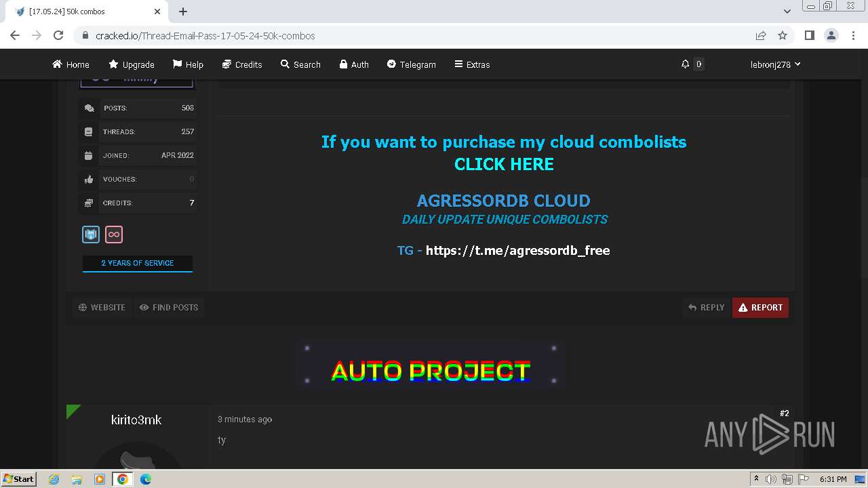
Task: Click the taskbar clock 6:31 PM
Action: (x=833, y=479)
